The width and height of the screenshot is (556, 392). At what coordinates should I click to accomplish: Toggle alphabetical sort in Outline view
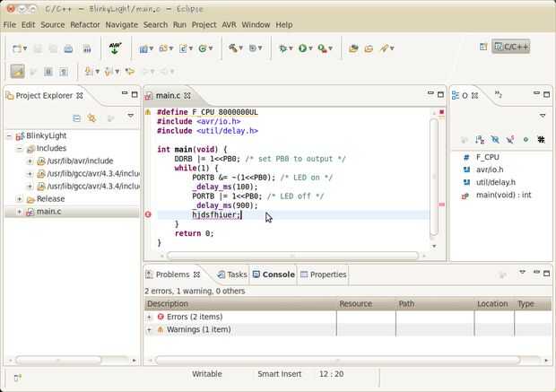479,139
